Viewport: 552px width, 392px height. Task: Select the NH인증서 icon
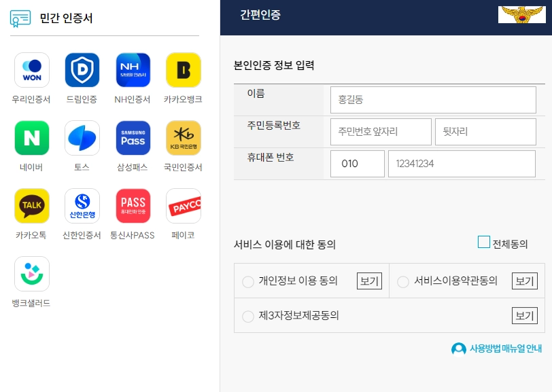tap(133, 70)
